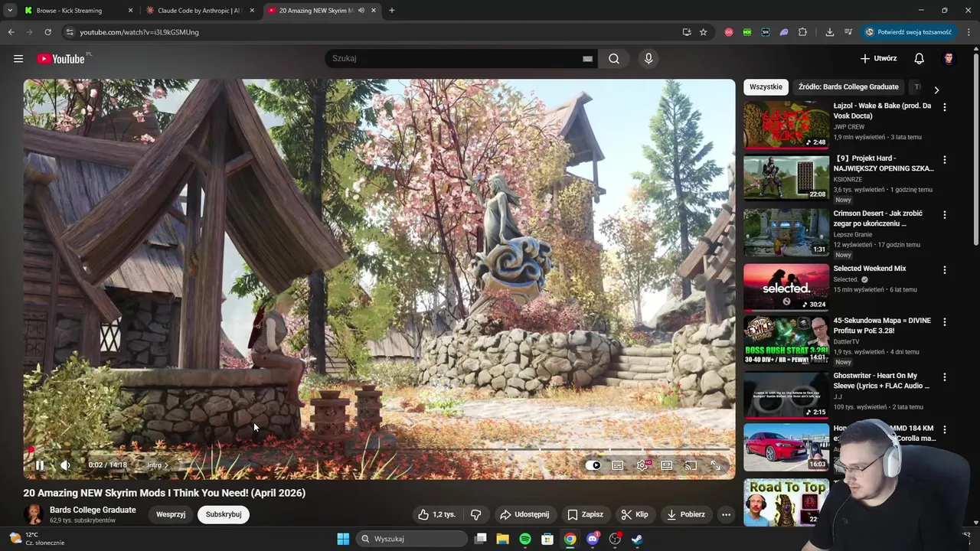Open Selected Weekend Mix video
The width and height of the screenshot is (980, 551).
(x=870, y=269)
